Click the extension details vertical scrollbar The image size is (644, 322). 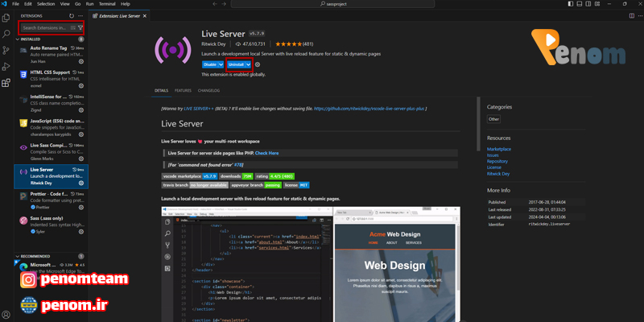pyautogui.click(x=641, y=161)
